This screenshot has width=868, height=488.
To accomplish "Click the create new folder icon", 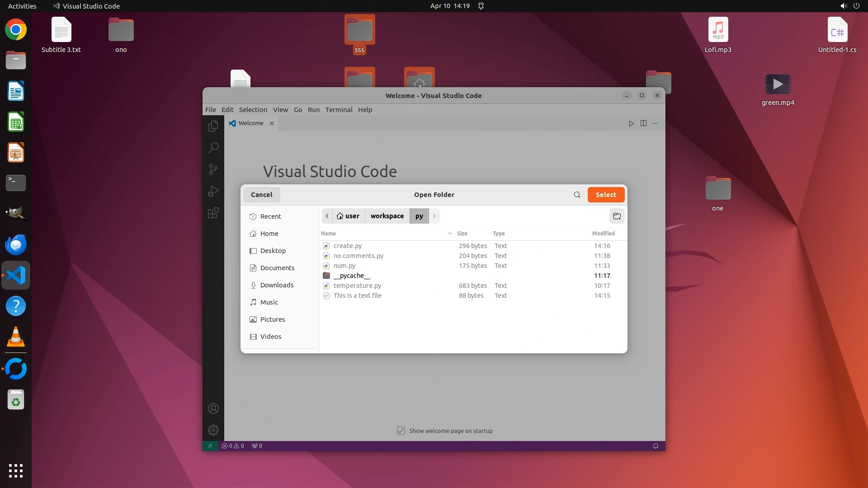I will point(617,216).
